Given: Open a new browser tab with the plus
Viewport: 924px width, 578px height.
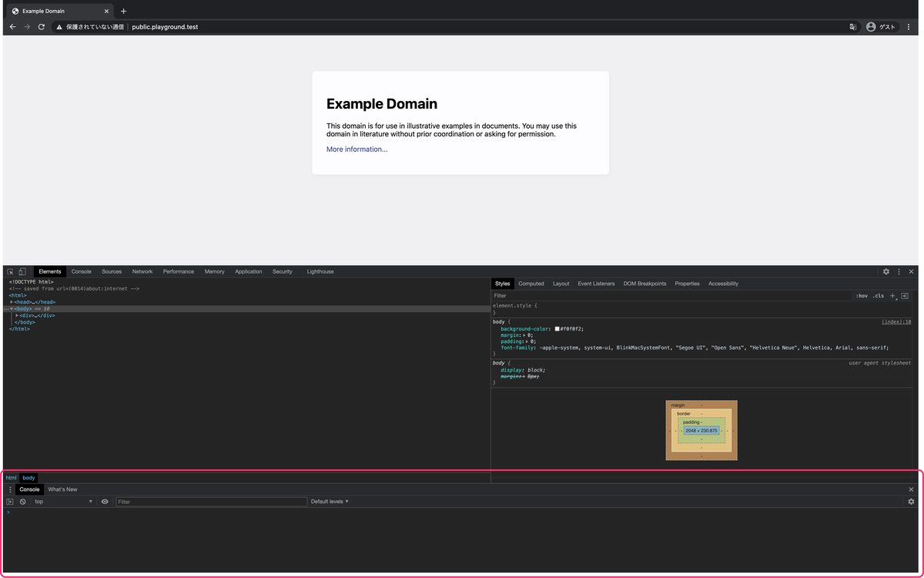Looking at the screenshot, I should (123, 12).
